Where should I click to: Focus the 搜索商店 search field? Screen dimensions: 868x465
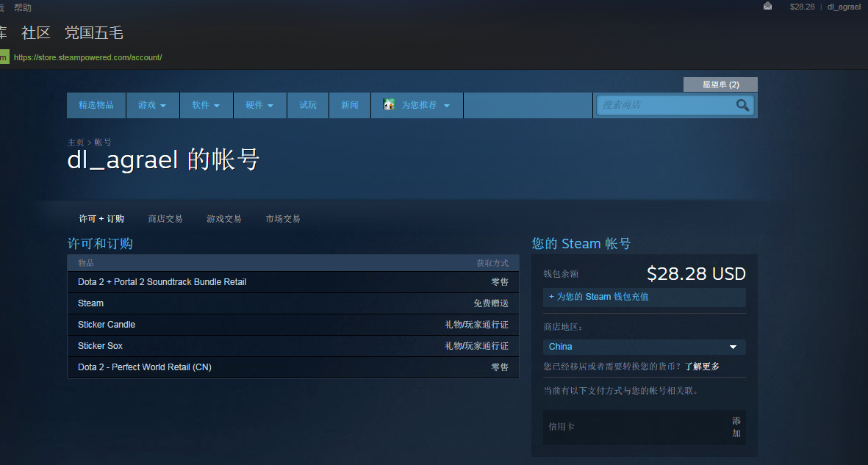(664, 105)
